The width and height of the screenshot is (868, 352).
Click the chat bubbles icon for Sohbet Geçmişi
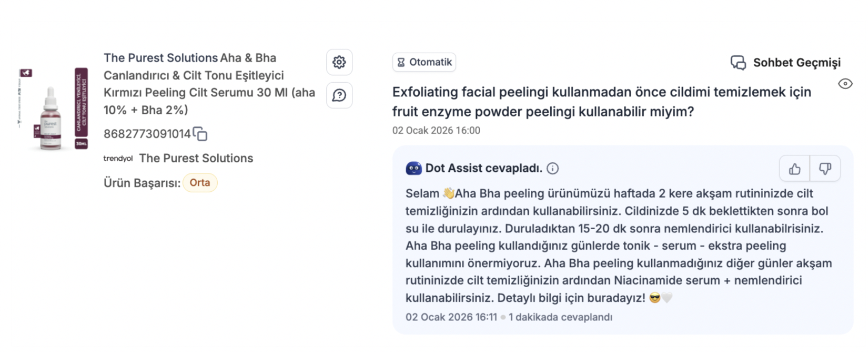(x=738, y=63)
